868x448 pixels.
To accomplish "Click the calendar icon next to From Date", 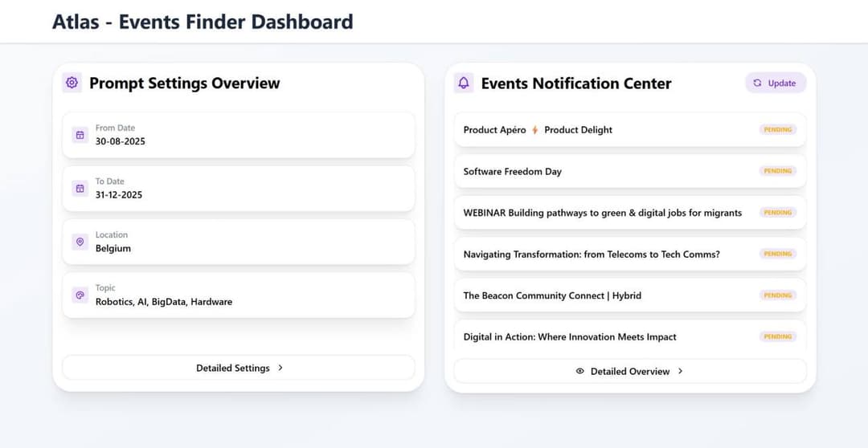I will click(x=80, y=135).
